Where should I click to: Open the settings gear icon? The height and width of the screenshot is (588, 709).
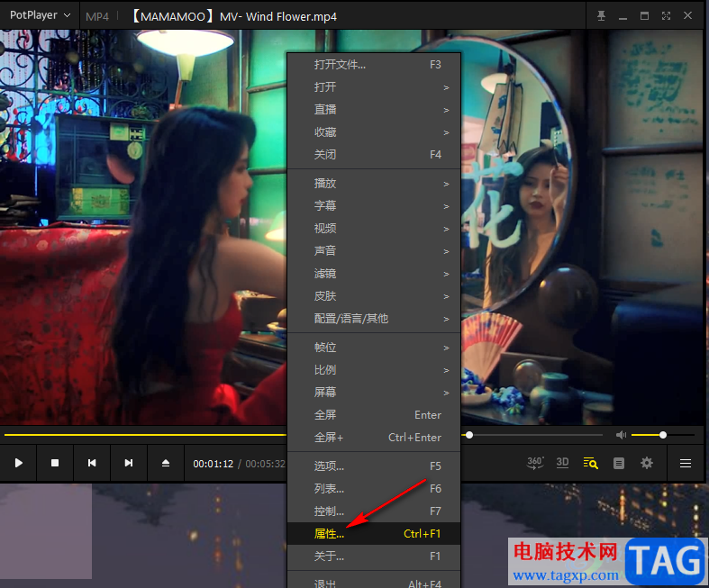point(647,463)
